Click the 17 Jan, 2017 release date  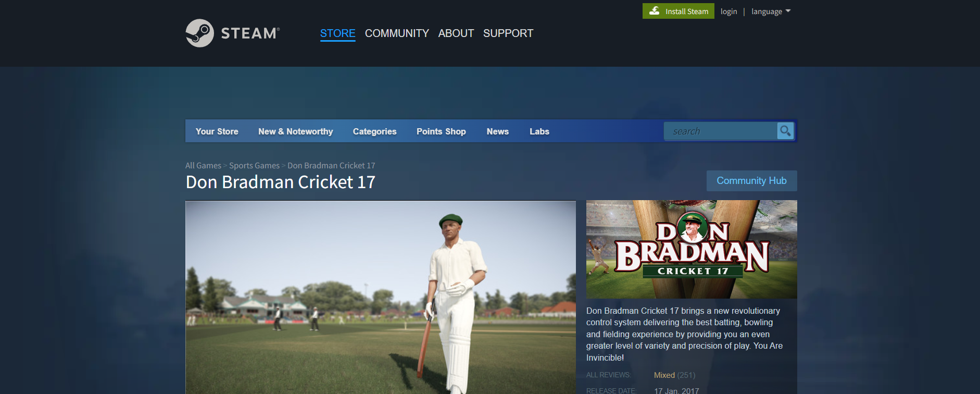tap(676, 390)
